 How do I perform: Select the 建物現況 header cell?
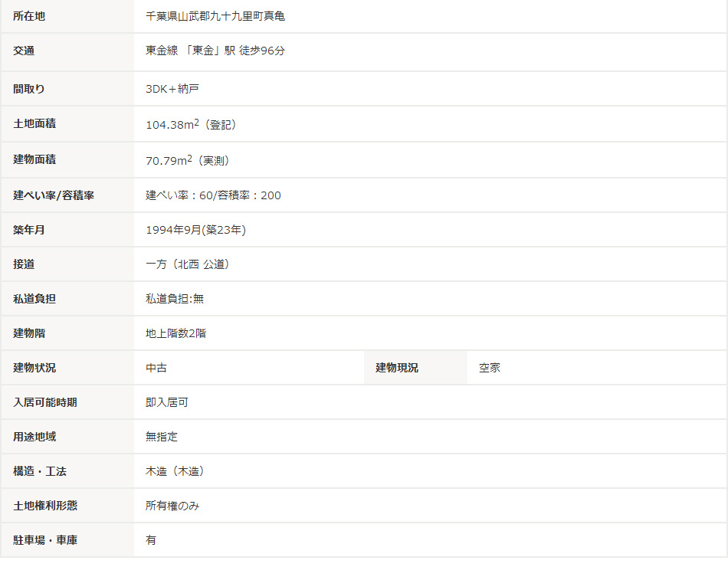[397, 368]
